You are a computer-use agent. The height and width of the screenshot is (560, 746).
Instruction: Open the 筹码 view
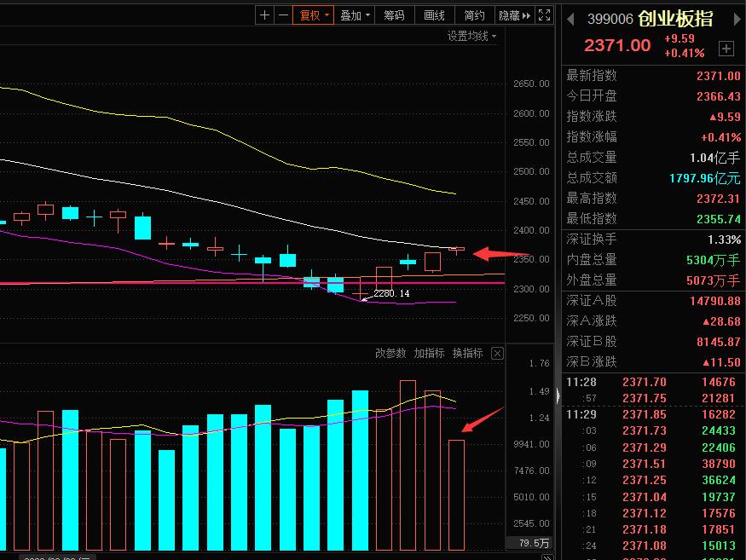pyautogui.click(x=395, y=15)
